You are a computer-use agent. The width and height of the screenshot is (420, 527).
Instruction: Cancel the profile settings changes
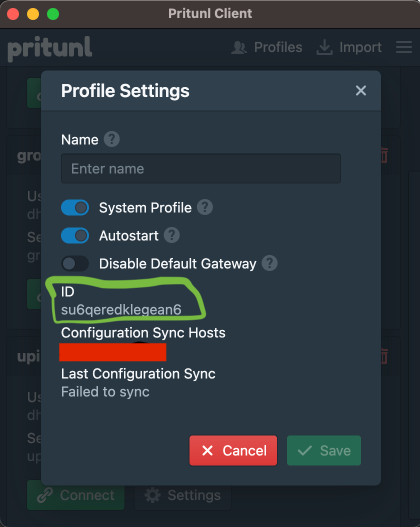coord(233,450)
